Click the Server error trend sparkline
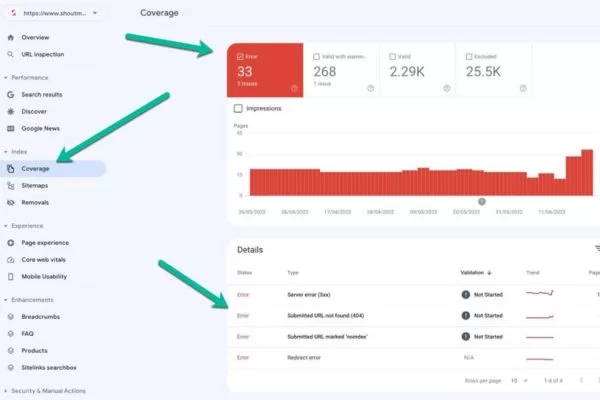Viewport: 600px width, 400px height. (540, 294)
